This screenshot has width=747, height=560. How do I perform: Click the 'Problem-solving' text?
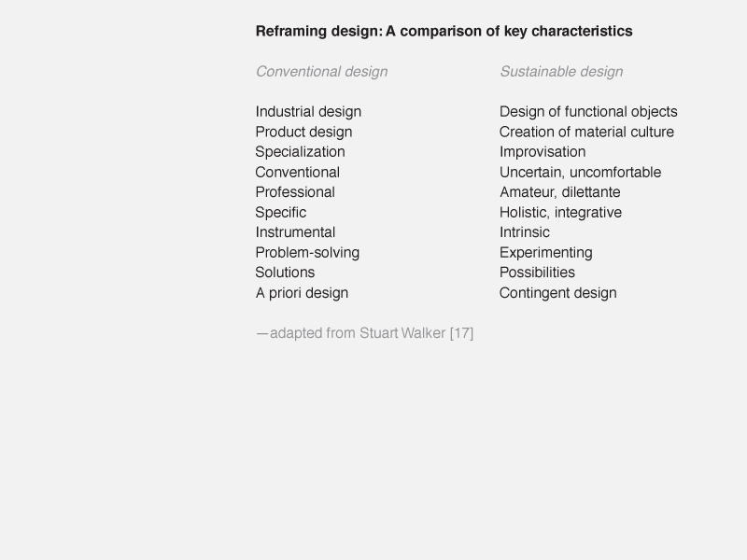coord(307,252)
